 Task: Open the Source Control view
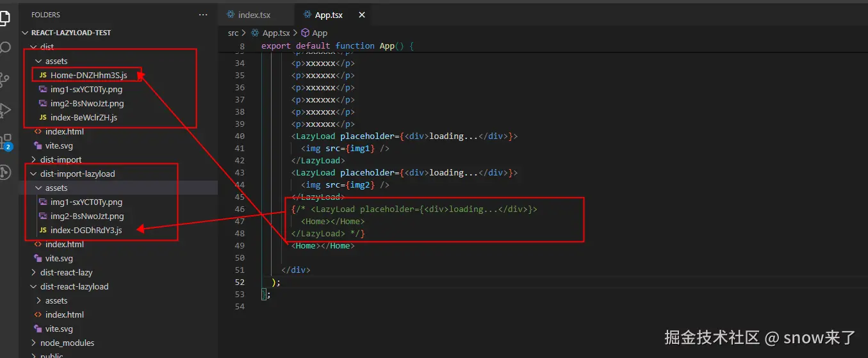tap(4, 79)
